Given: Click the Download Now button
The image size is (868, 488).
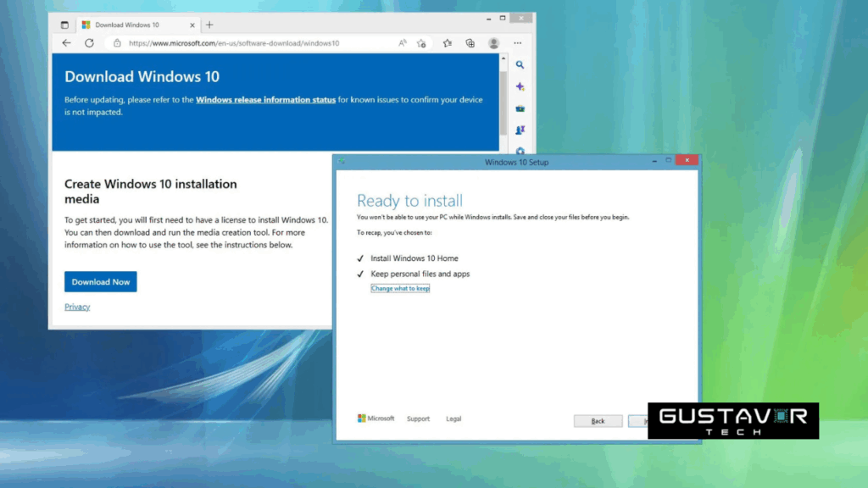Looking at the screenshot, I should pos(100,281).
